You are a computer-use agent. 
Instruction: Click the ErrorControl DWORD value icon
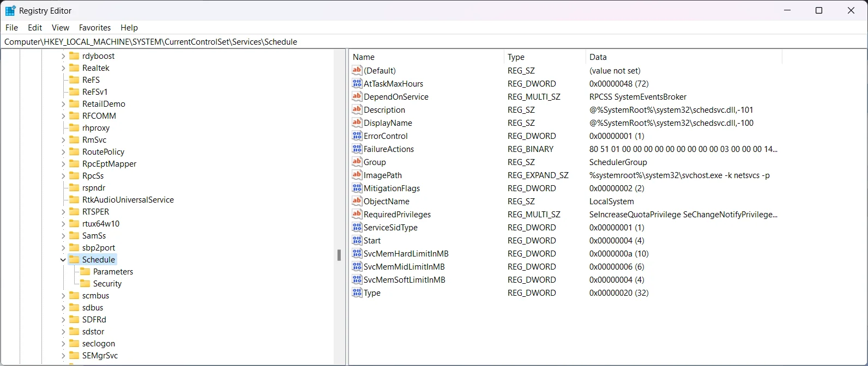click(x=357, y=136)
